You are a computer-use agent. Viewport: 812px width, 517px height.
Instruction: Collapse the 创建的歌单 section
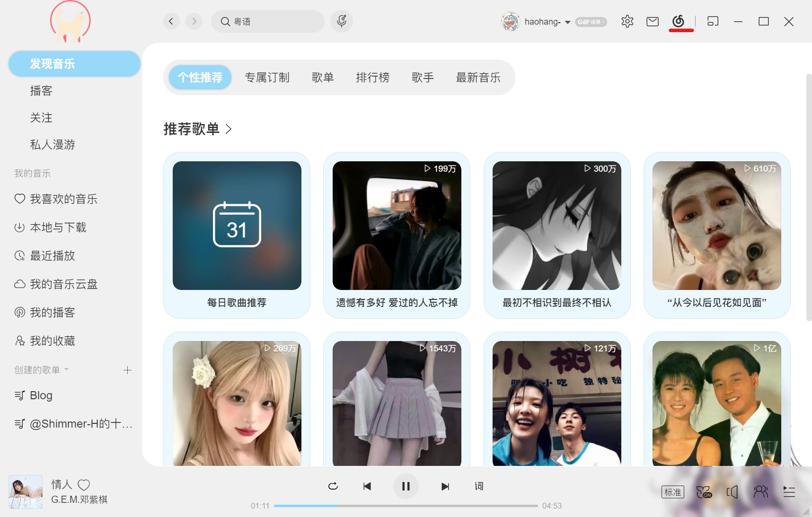(x=67, y=369)
